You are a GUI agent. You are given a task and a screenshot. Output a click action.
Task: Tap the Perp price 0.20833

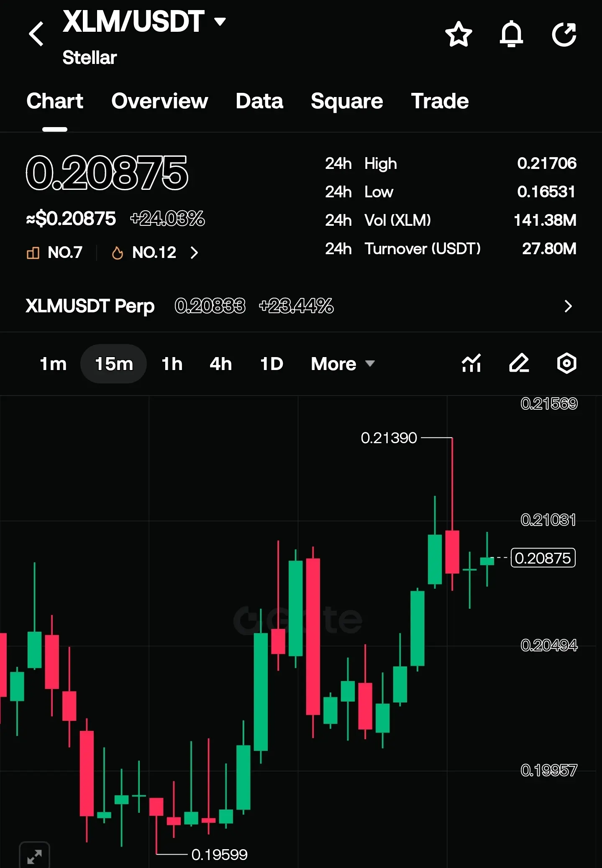[x=210, y=306]
